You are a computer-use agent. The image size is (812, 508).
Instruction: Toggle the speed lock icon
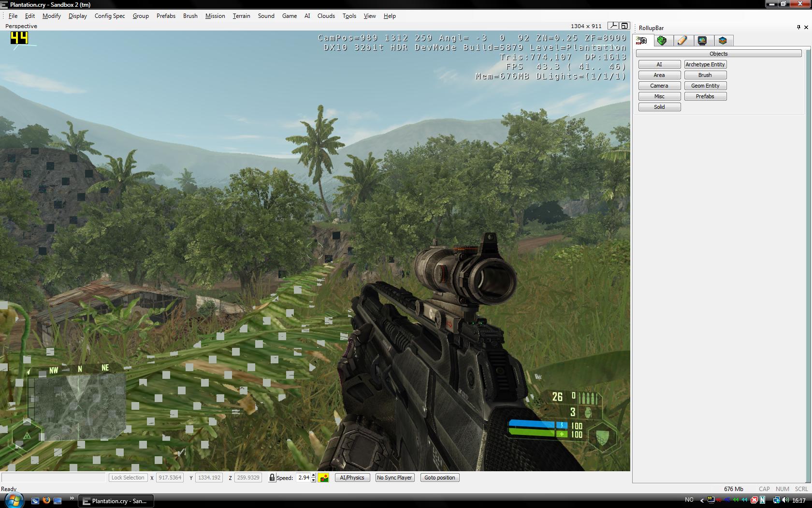(272, 478)
